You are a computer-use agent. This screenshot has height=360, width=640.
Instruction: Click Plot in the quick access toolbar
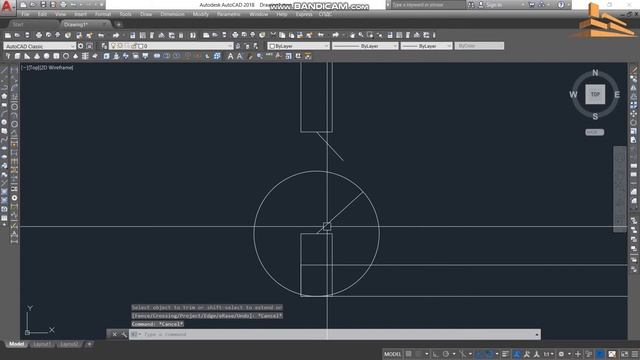pos(63,5)
